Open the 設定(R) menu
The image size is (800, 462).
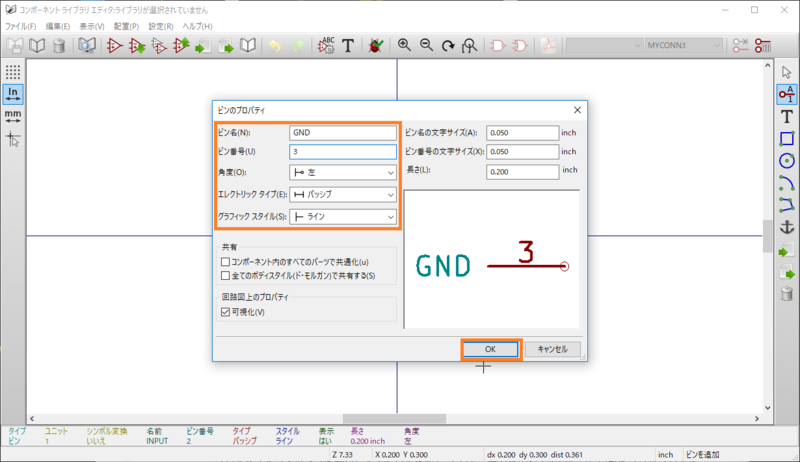(161, 26)
